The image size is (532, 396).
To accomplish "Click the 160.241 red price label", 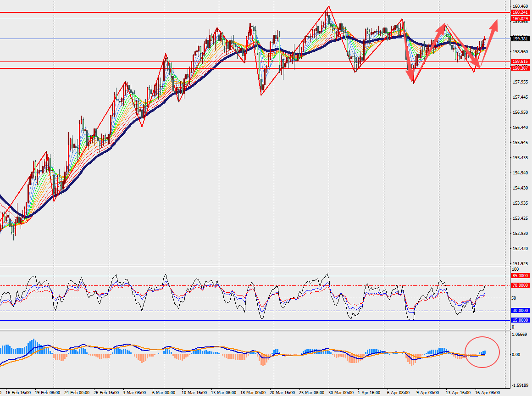I will click(x=520, y=12).
